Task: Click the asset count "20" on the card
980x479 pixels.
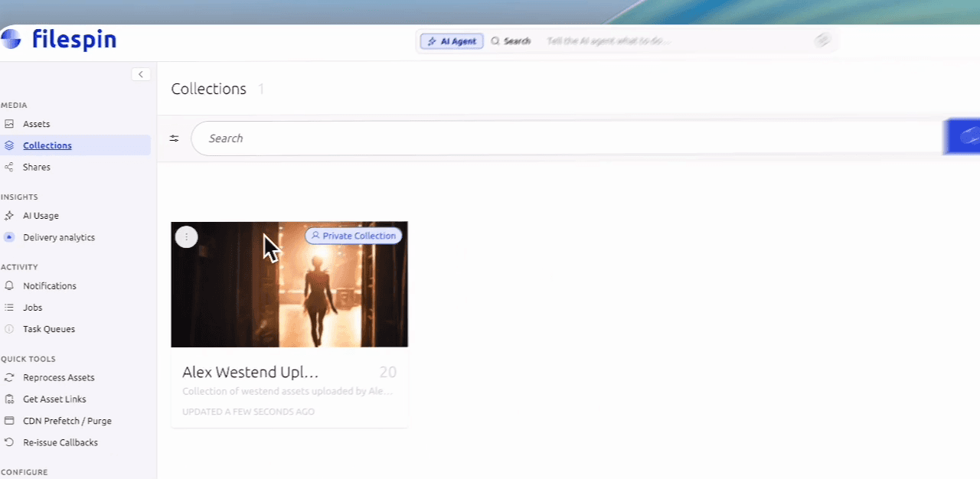Action: (x=388, y=373)
